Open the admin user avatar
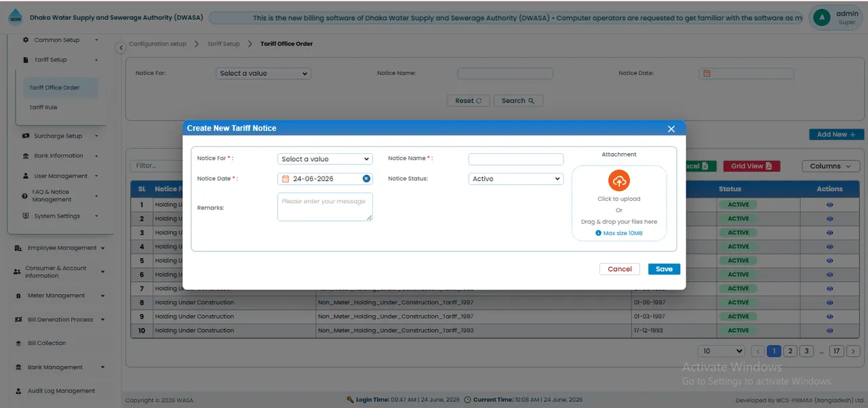 click(821, 18)
